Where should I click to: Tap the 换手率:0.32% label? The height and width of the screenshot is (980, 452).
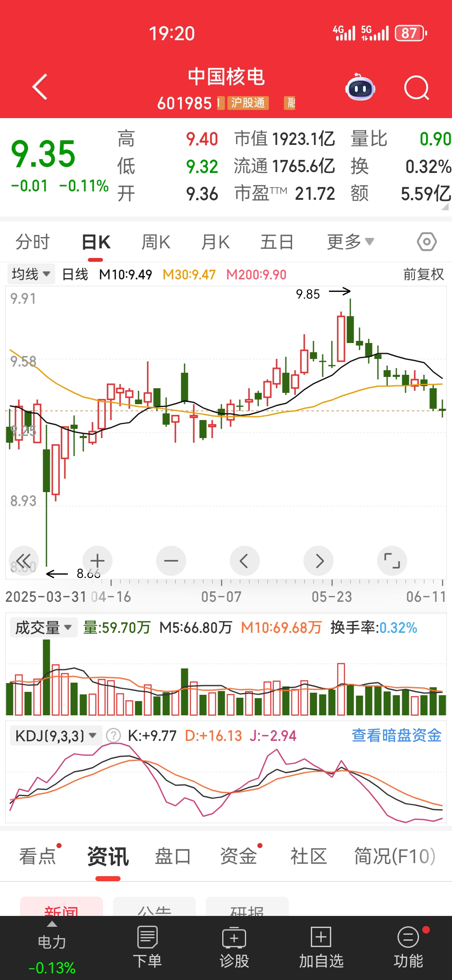coord(374,627)
